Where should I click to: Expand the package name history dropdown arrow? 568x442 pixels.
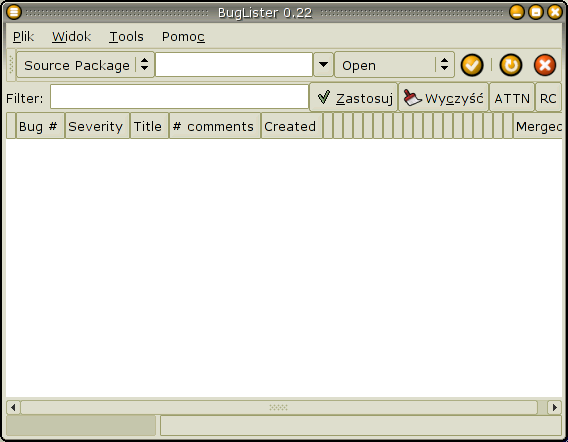coord(323,65)
